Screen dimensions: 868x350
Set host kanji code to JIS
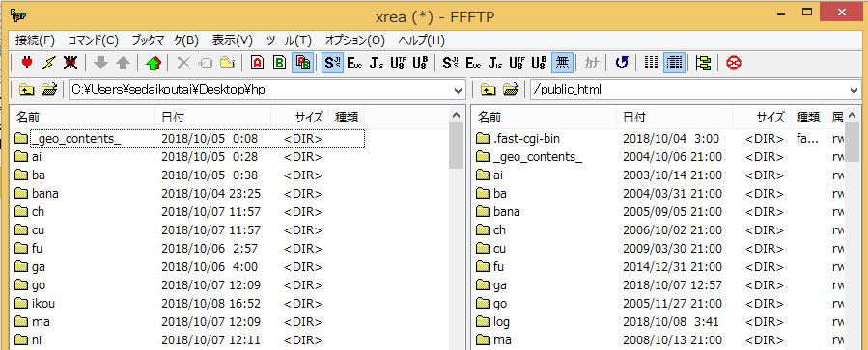[x=377, y=63]
